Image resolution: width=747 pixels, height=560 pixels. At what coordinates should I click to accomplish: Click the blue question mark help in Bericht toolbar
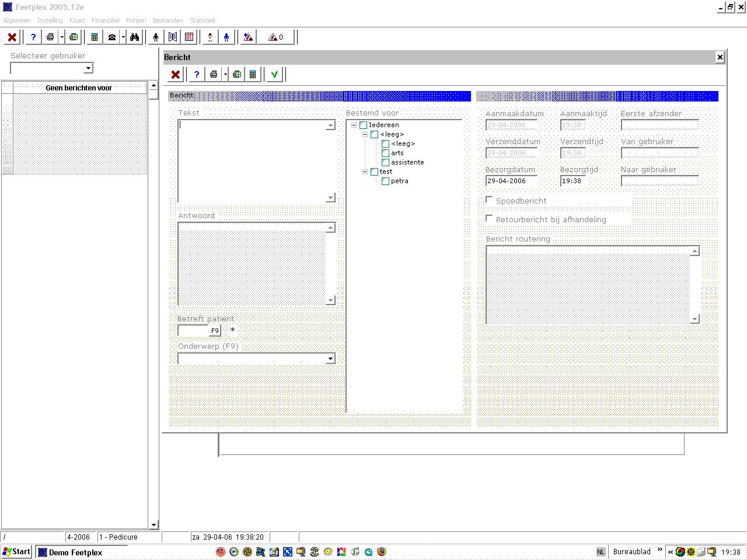click(x=197, y=75)
